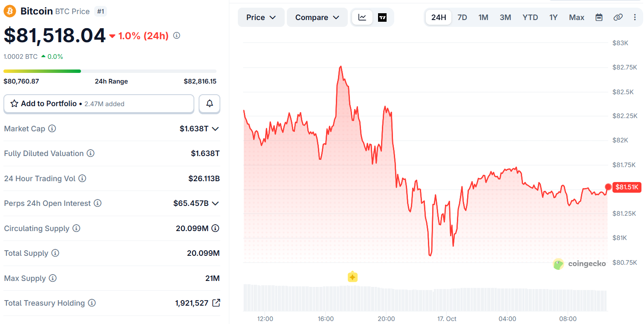Image resolution: width=644 pixels, height=324 pixels.
Task: Click the price alert bell icon
Action: pyautogui.click(x=210, y=104)
